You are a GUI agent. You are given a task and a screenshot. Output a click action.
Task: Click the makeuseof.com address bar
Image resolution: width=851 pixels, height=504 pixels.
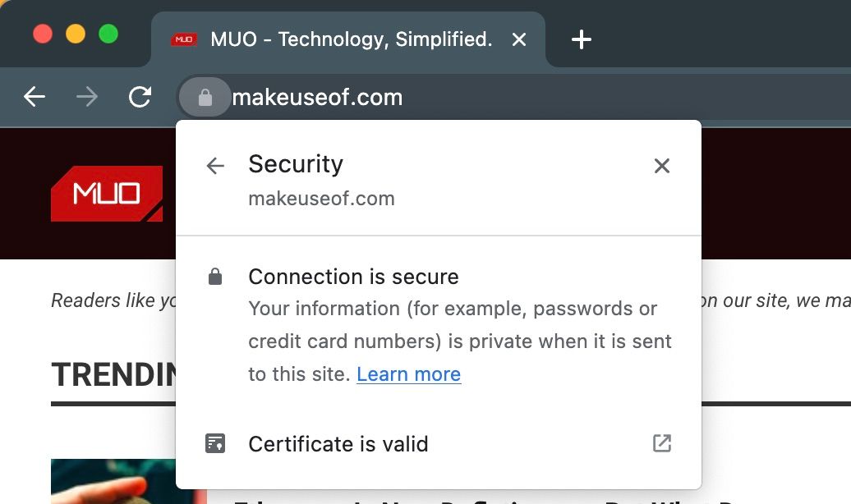(x=317, y=99)
